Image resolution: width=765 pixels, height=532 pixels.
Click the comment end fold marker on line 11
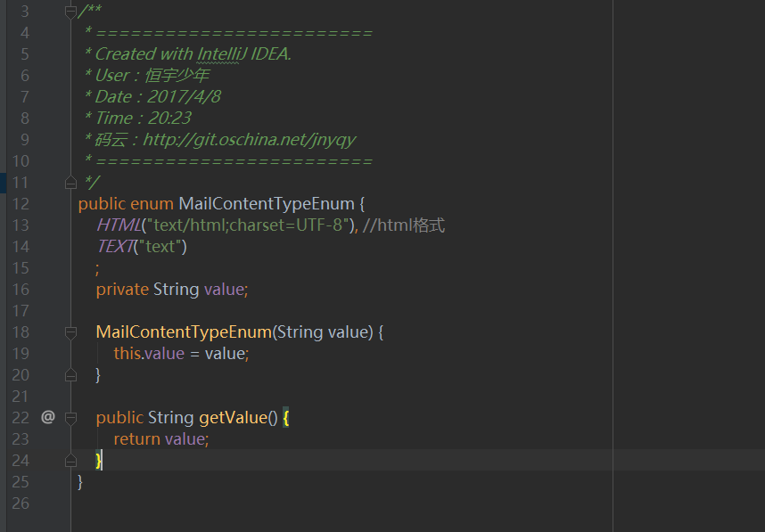[x=70, y=183]
